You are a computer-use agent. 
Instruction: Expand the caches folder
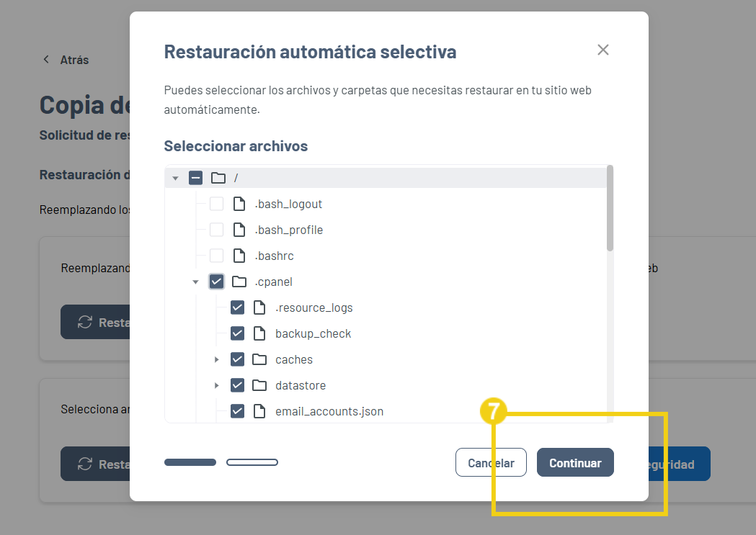click(x=216, y=359)
